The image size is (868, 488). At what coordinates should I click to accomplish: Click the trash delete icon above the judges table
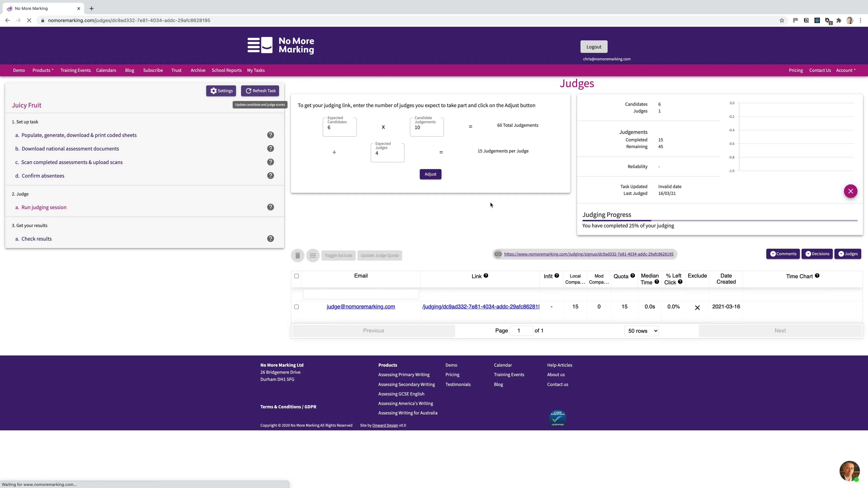tap(297, 255)
